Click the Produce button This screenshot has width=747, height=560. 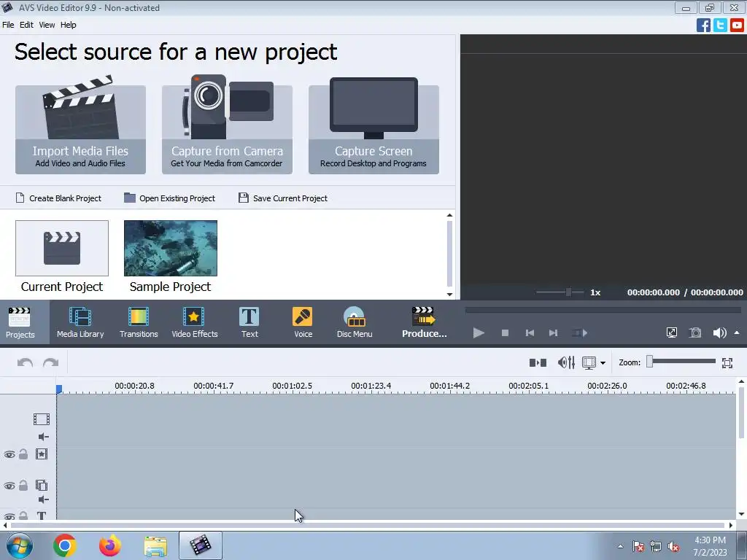[x=424, y=322]
